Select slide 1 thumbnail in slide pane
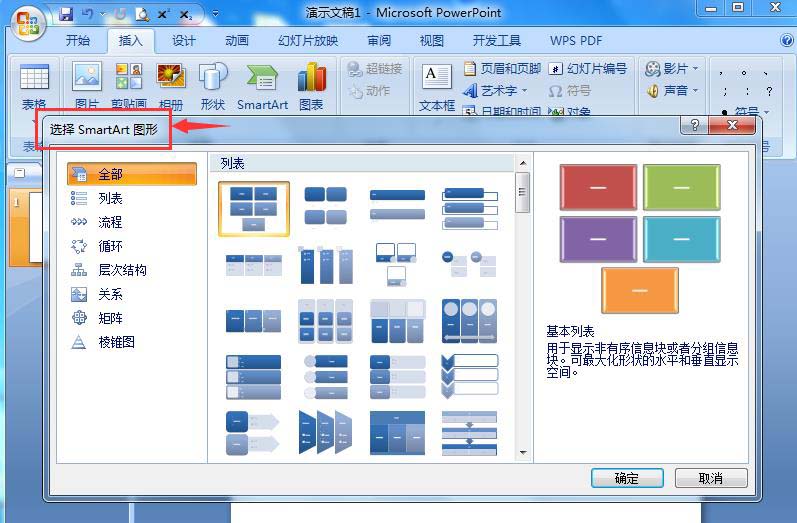The height and width of the screenshot is (523, 797). click(x=27, y=227)
